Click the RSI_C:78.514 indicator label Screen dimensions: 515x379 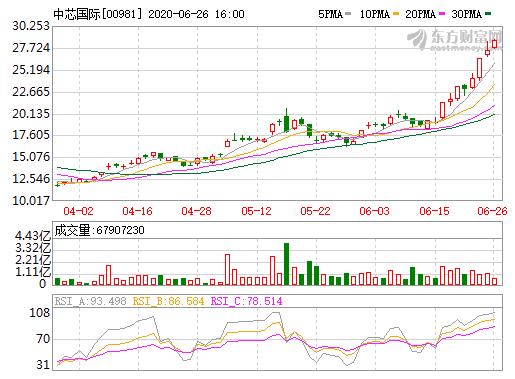(247, 302)
